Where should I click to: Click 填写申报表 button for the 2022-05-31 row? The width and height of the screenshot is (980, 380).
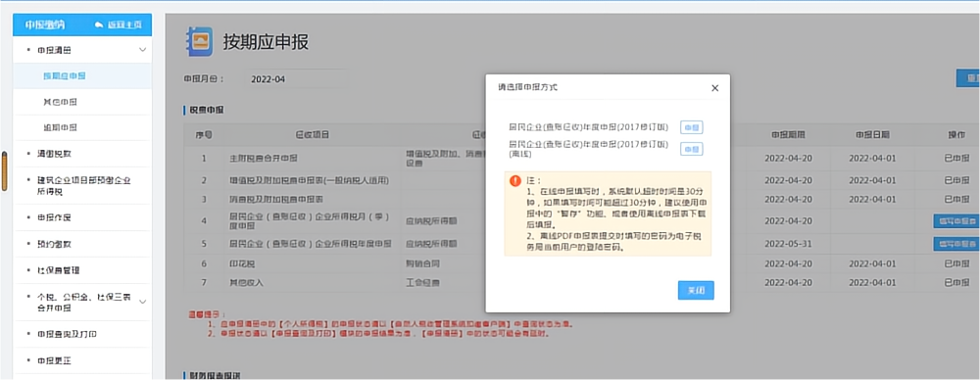pyautogui.click(x=956, y=243)
